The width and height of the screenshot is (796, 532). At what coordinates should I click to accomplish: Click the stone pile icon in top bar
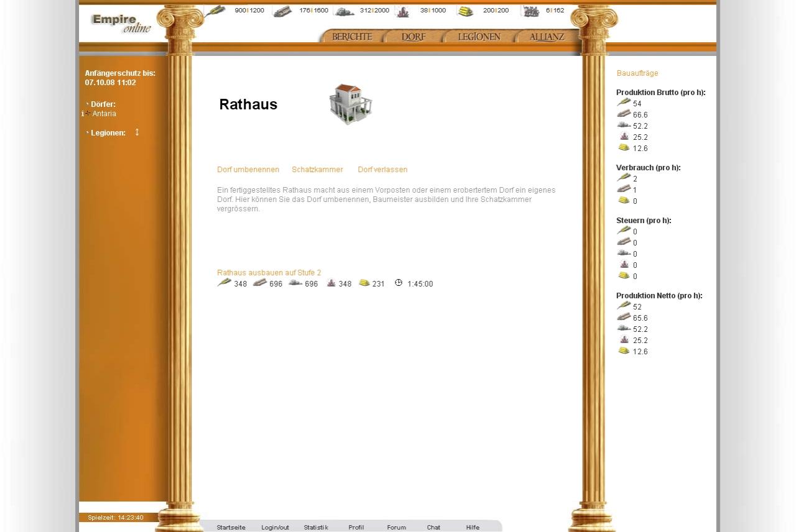[x=344, y=11]
